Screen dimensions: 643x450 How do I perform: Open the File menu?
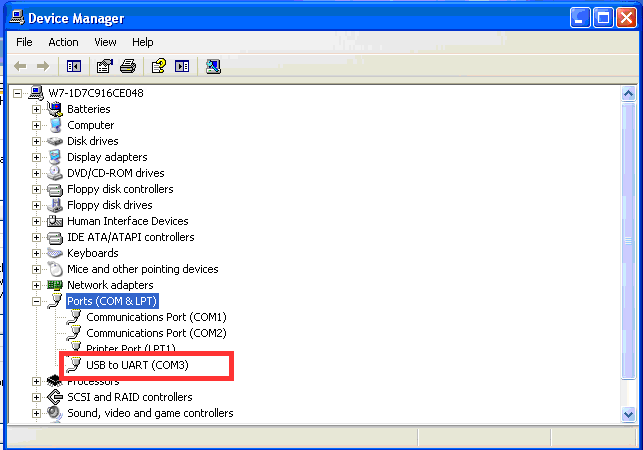coord(24,42)
